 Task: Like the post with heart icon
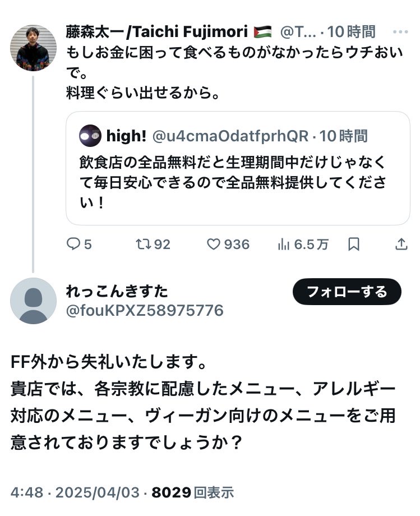tap(214, 245)
